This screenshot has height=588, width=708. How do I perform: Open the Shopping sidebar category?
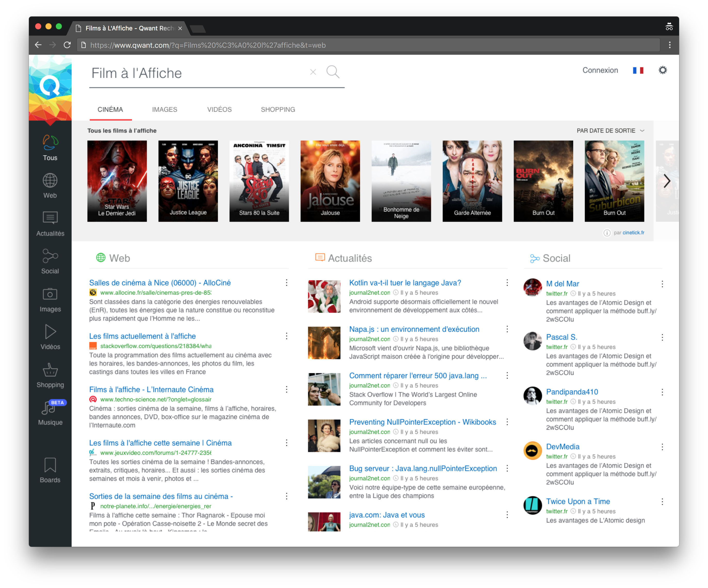point(50,376)
